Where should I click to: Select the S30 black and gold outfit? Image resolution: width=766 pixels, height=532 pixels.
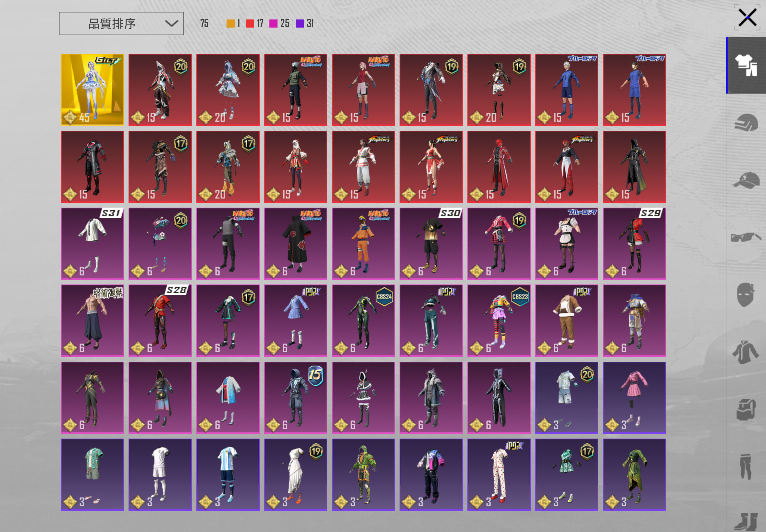click(x=431, y=244)
